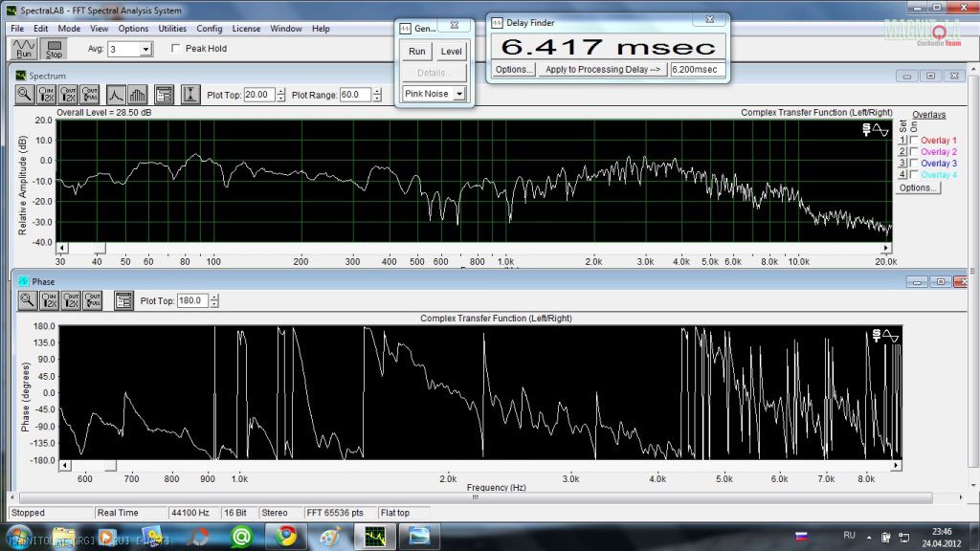Open Overlays Options button

[x=918, y=187]
